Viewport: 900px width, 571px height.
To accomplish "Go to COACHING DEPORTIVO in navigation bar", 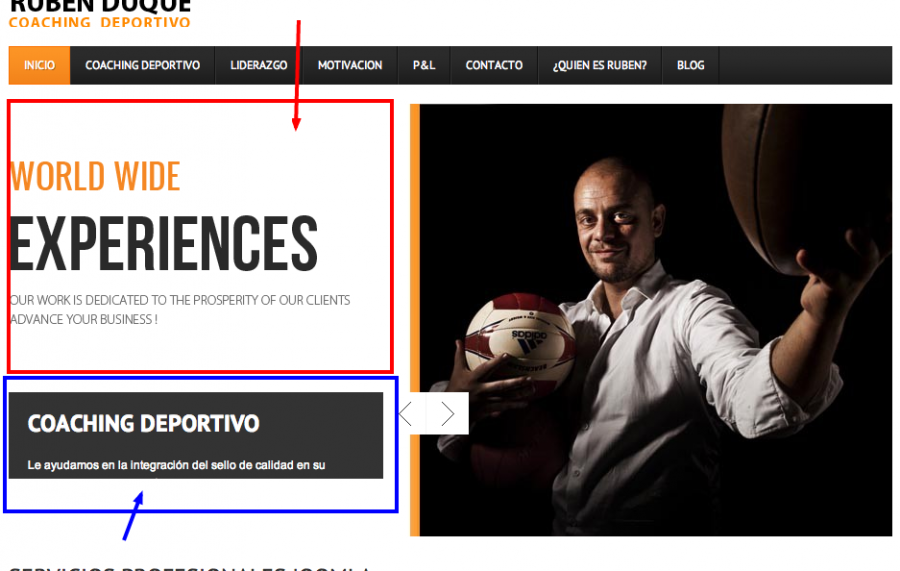I will (142, 65).
